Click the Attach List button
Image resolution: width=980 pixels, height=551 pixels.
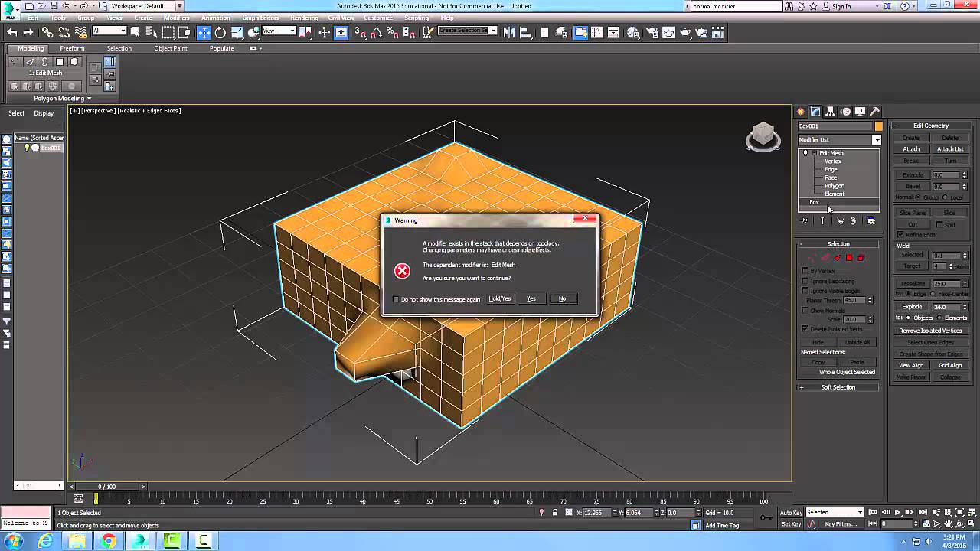click(x=950, y=149)
